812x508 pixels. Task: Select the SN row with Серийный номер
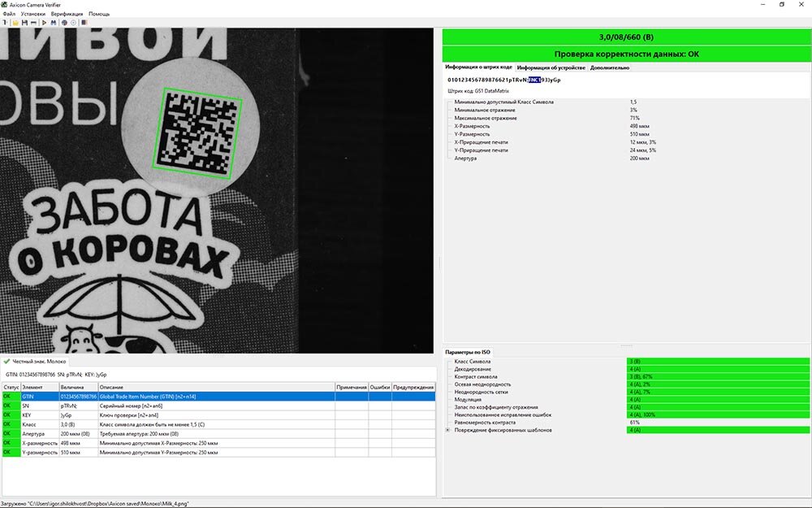(x=218, y=406)
